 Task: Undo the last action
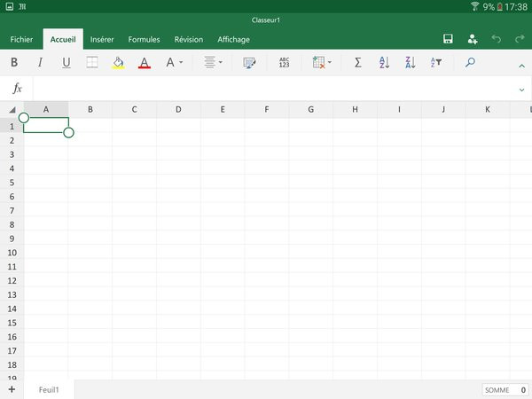tap(496, 39)
